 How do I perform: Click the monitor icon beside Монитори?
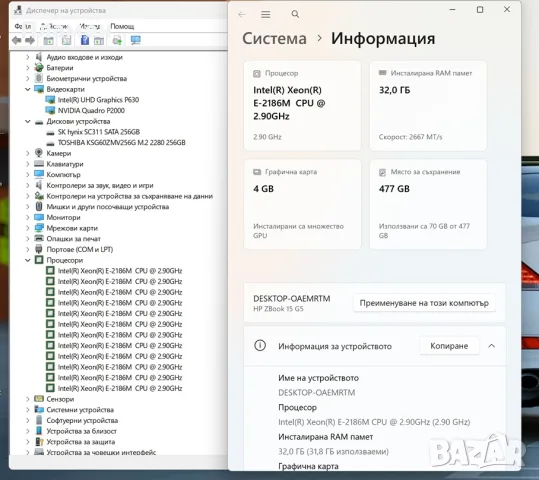coord(39,217)
